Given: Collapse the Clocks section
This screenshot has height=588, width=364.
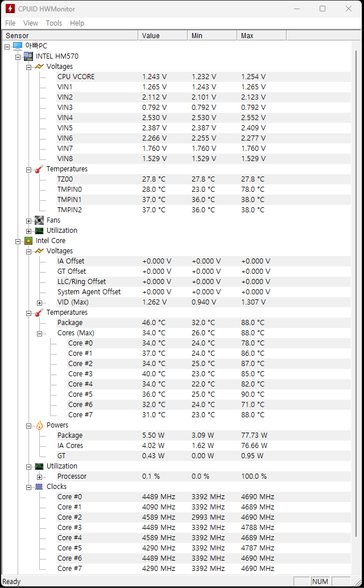Looking at the screenshot, I should pyautogui.click(x=28, y=487).
